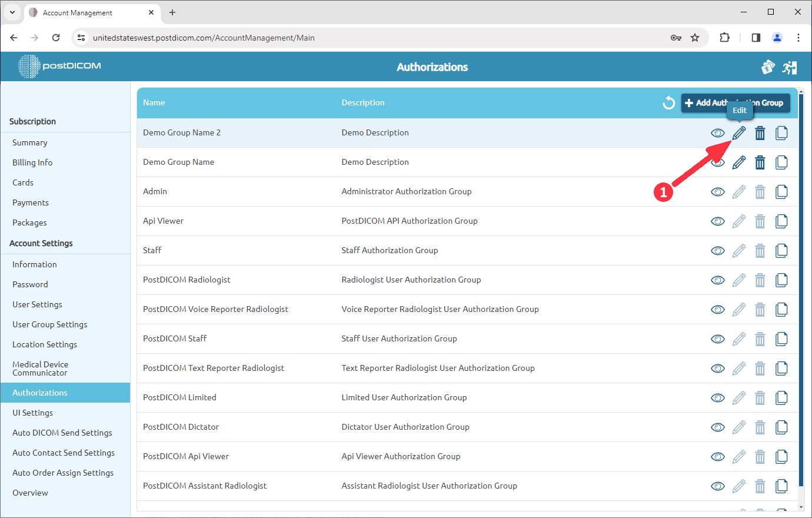View the PostDICOM Dictator authorization group
This screenshot has height=518, width=812.
coord(717,427)
